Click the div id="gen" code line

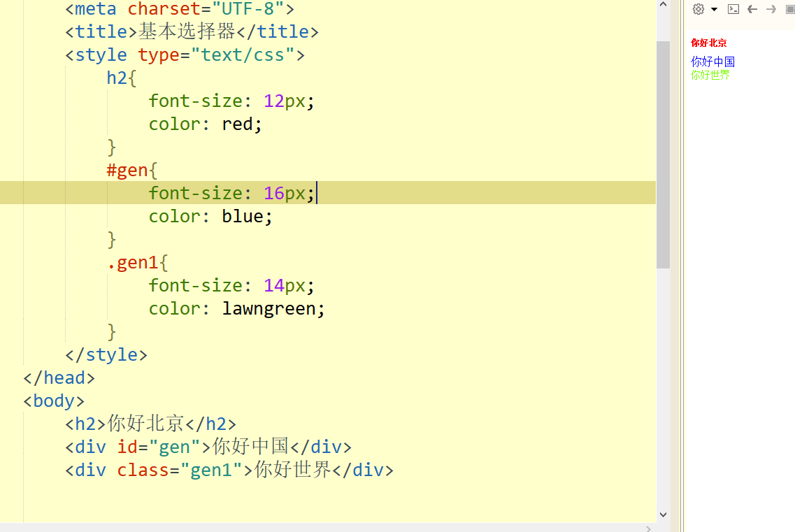pos(208,447)
